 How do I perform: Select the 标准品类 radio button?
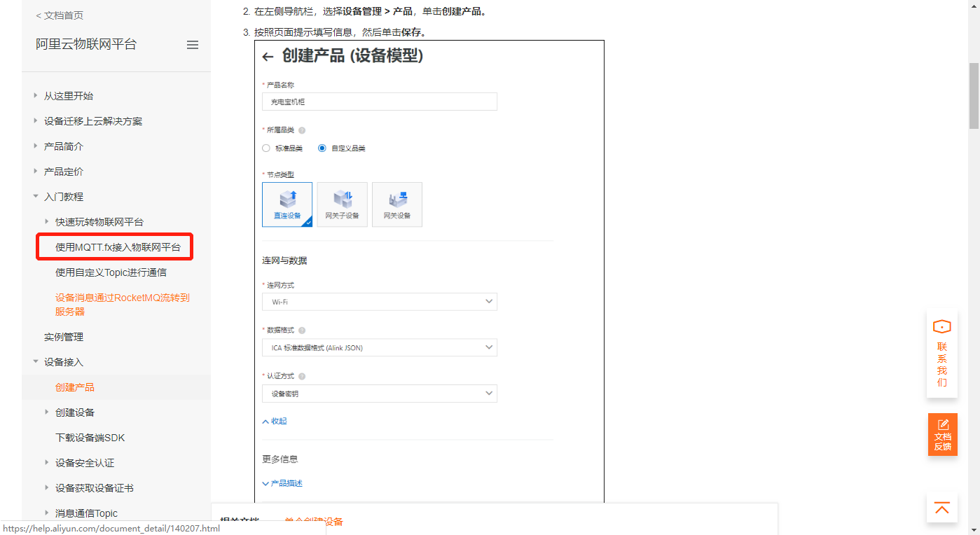tap(266, 148)
